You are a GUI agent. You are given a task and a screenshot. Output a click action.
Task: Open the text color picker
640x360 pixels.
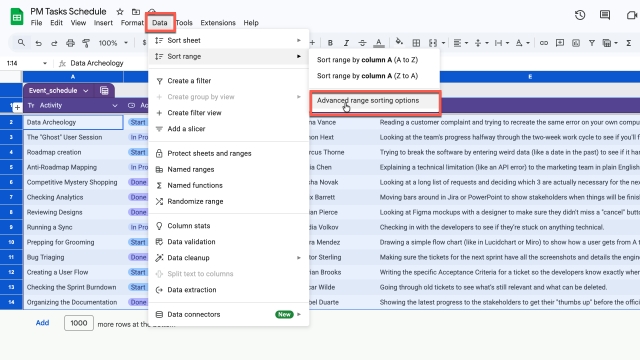pyautogui.click(x=378, y=43)
